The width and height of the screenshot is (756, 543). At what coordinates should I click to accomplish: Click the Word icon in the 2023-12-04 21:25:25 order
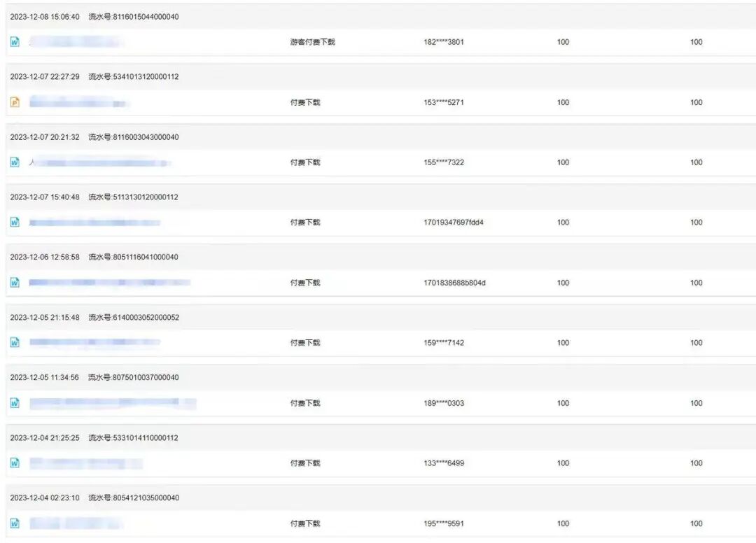click(x=15, y=463)
